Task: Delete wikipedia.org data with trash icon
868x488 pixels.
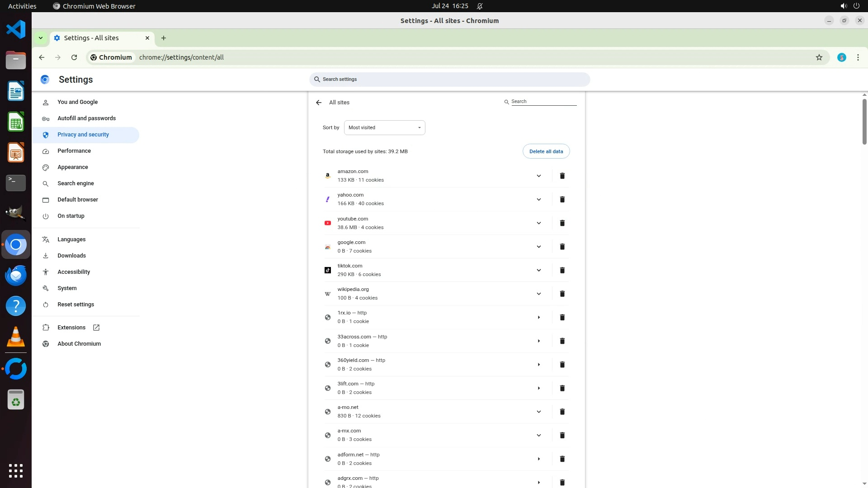Action: pos(562,294)
